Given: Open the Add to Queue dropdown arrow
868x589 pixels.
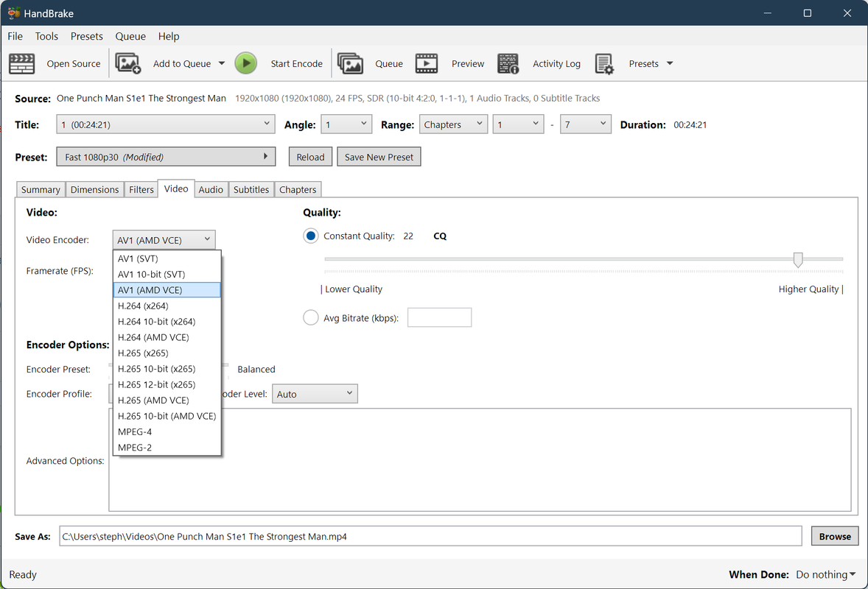Looking at the screenshot, I should pyautogui.click(x=222, y=63).
